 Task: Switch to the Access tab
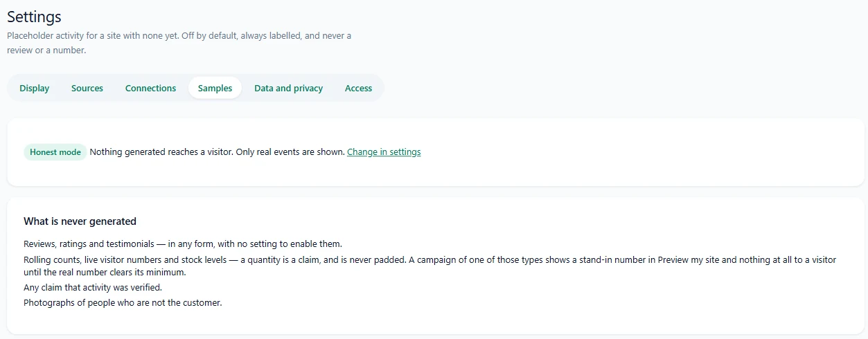tap(358, 88)
